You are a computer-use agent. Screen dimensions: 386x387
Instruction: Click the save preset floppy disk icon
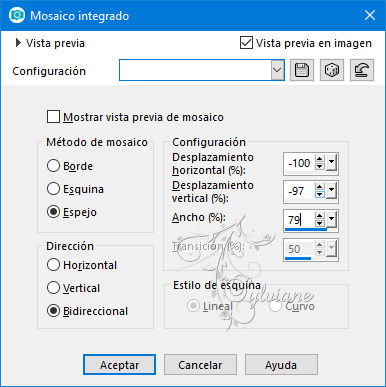point(302,70)
